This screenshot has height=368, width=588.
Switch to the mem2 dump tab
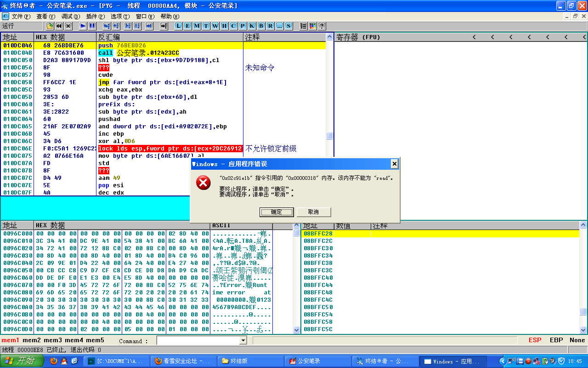click(32, 340)
